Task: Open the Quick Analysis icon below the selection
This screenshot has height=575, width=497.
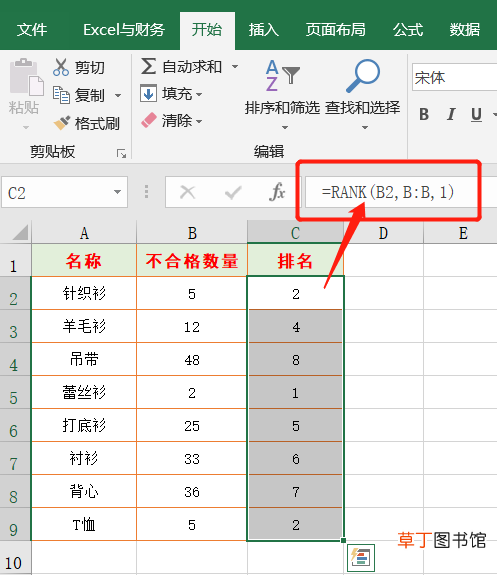Action: [361, 557]
